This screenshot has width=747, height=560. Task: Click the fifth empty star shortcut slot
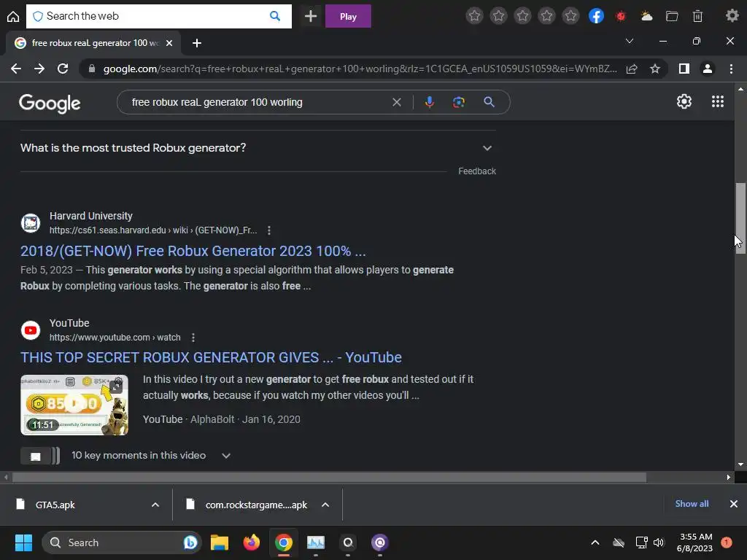(x=570, y=16)
